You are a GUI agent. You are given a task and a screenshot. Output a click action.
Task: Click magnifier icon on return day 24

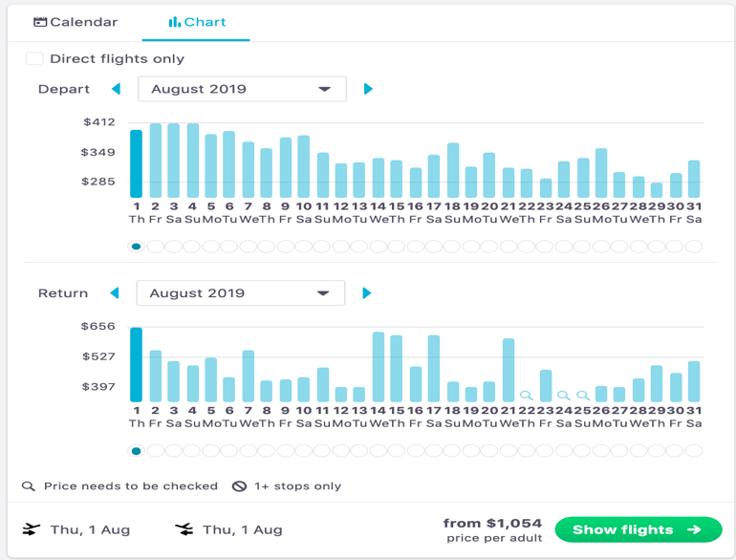tap(563, 395)
